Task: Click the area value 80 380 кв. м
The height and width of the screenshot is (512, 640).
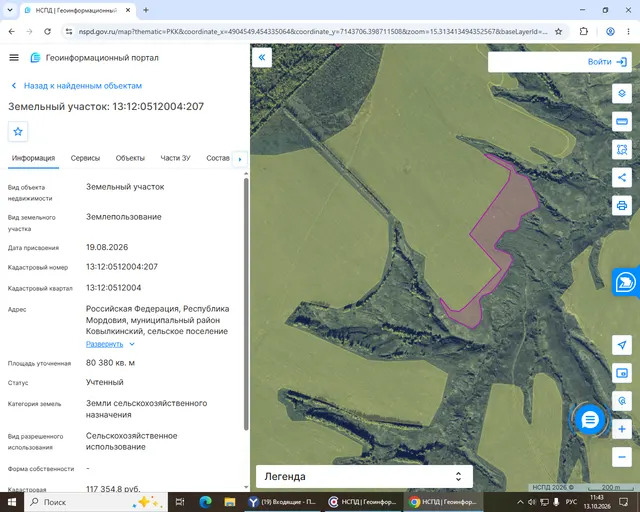Action: coord(110,363)
